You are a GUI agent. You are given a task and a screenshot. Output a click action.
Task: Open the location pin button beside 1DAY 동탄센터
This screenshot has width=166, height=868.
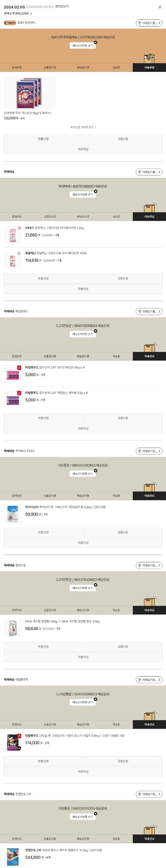149,23
